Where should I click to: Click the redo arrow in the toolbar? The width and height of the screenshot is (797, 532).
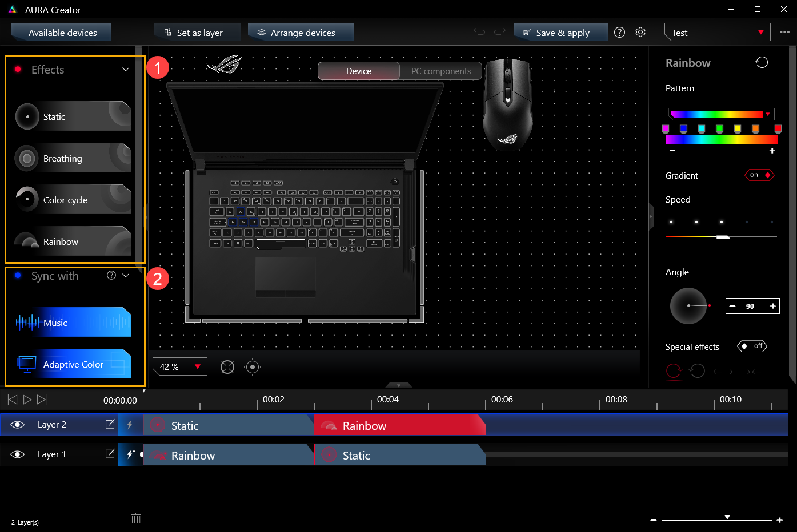click(x=500, y=32)
